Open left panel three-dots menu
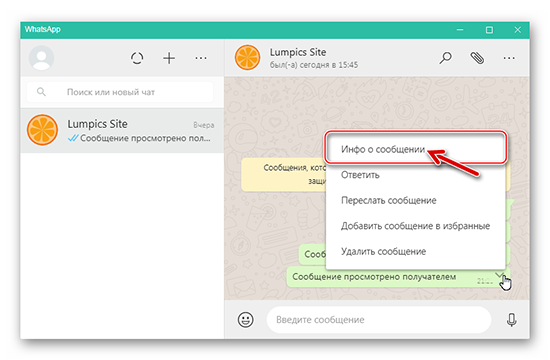This screenshot has height=360, width=550. [201, 58]
